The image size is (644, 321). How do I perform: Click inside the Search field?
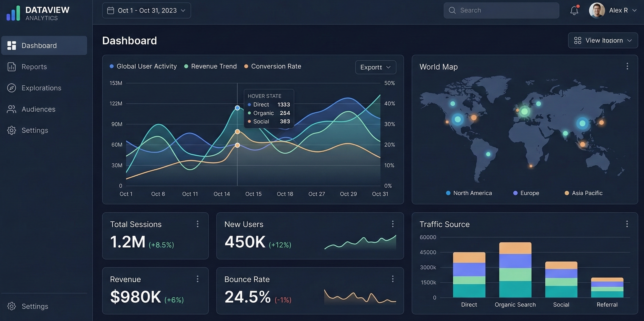(501, 10)
